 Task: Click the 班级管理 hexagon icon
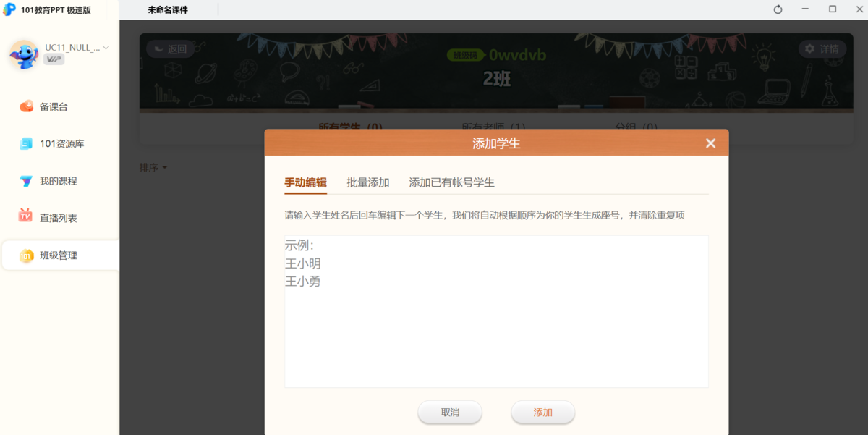26,255
